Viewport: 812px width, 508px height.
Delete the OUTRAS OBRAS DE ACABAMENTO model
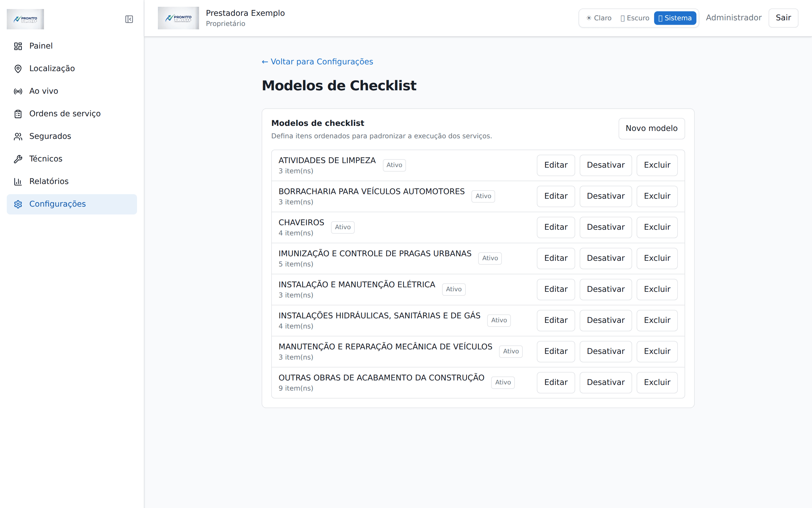(x=657, y=382)
